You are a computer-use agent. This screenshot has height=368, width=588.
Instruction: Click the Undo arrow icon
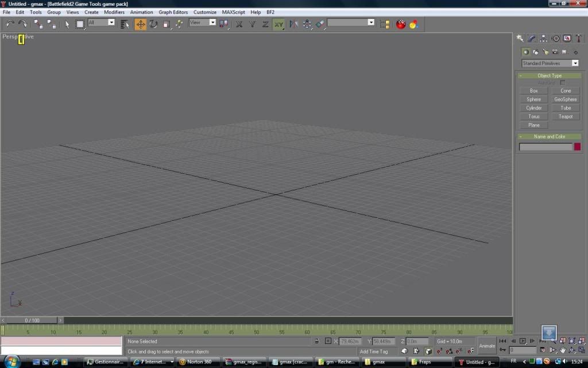click(x=10, y=24)
